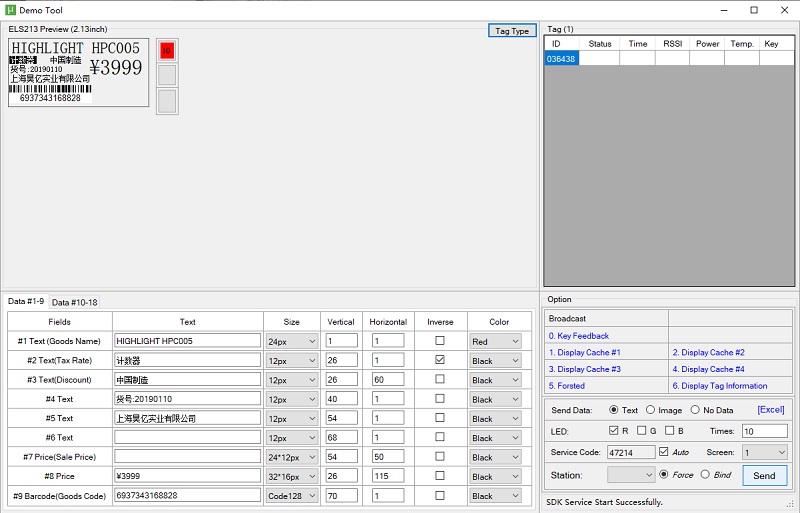Open the Station dropdown
The height and width of the screenshot is (513, 800).
631,475
